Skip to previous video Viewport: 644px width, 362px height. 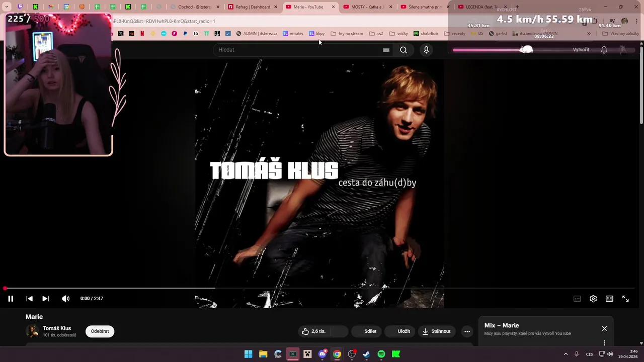coord(29,299)
